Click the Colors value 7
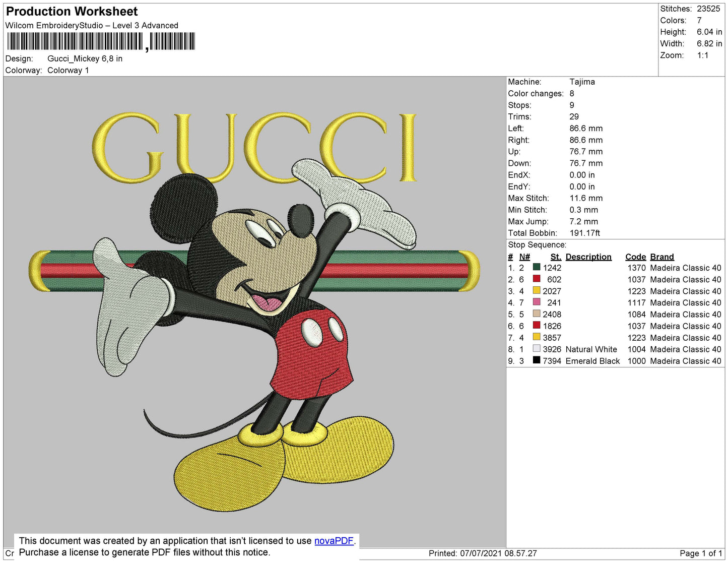The width and height of the screenshot is (728, 563). pyautogui.click(x=699, y=20)
